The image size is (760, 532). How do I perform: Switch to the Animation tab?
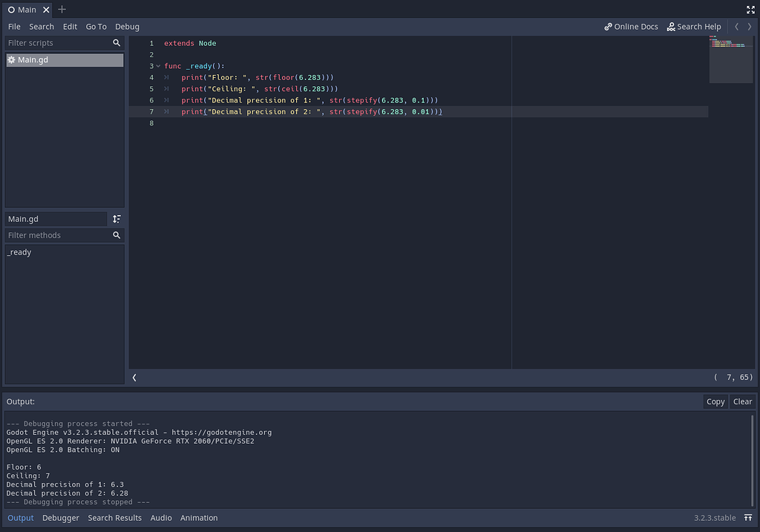(199, 517)
